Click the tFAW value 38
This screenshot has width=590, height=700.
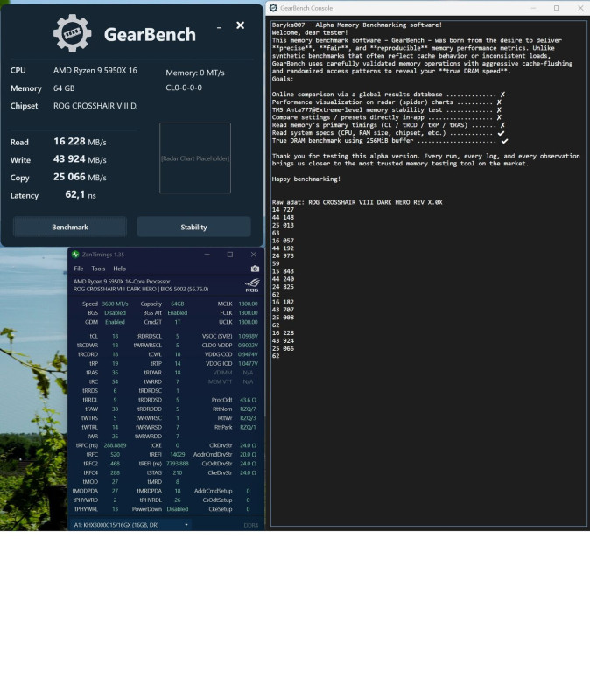pos(115,409)
